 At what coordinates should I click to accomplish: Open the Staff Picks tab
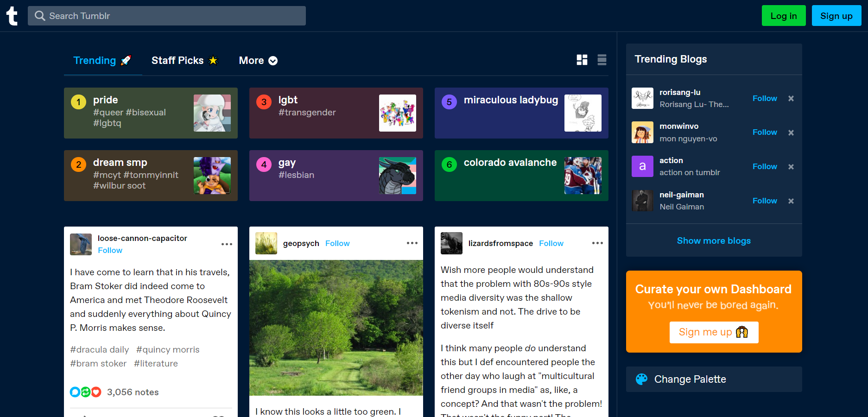184,61
